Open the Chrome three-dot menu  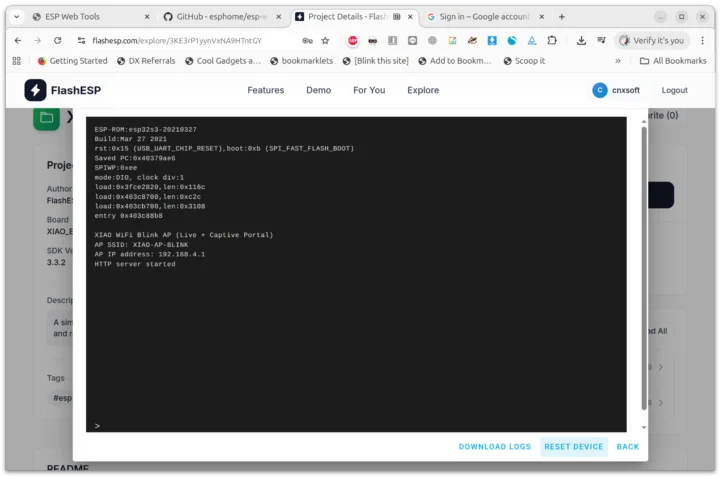[x=703, y=40]
